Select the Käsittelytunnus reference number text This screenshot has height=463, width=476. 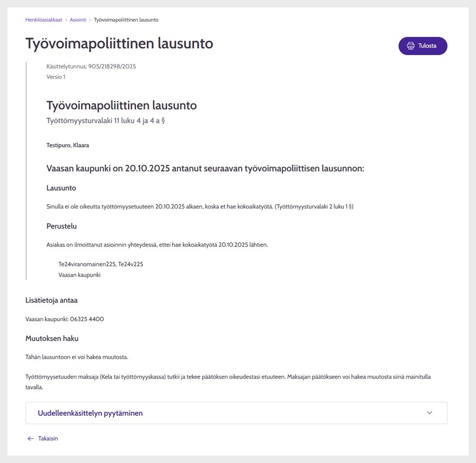pos(91,67)
